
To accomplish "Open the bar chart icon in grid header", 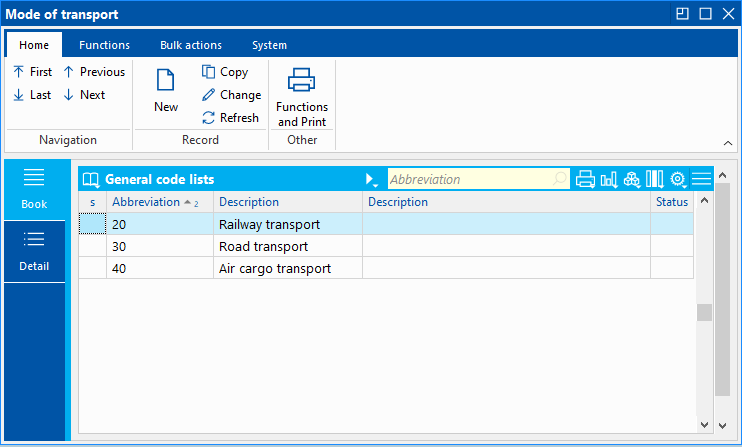I will click(x=608, y=179).
